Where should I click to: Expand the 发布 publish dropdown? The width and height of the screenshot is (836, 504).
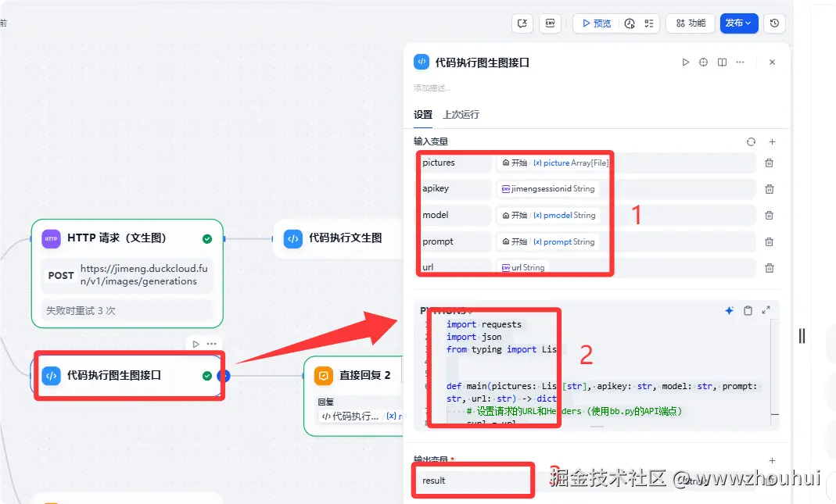click(x=739, y=23)
